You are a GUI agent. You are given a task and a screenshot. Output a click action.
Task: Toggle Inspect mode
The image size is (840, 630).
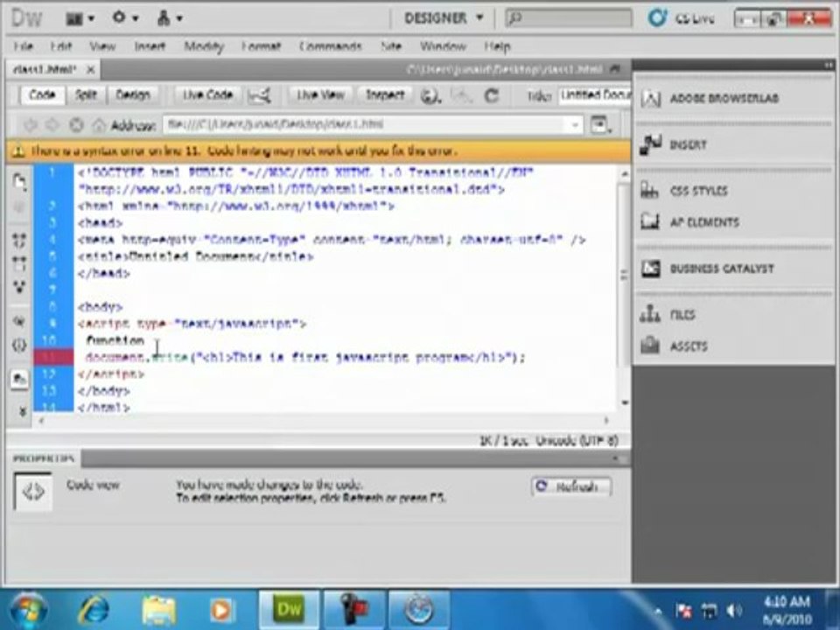385,94
